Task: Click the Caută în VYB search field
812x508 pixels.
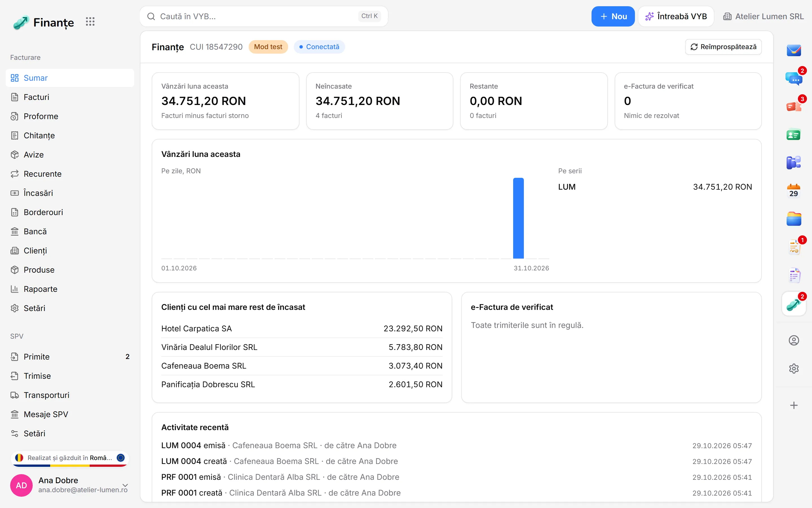Action: pyautogui.click(x=264, y=16)
